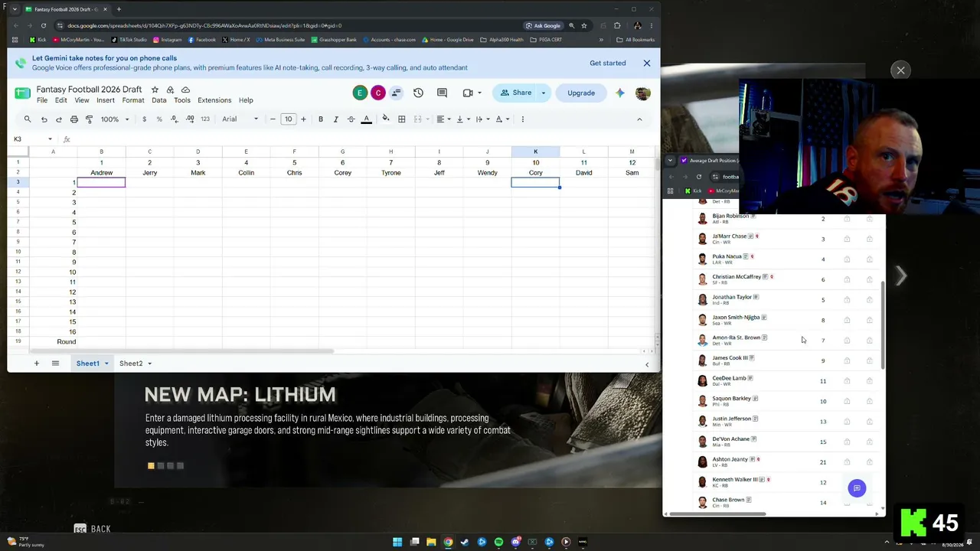Viewport: 980px width, 551px height.
Task: Activate the paint format tool
Action: (89, 119)
